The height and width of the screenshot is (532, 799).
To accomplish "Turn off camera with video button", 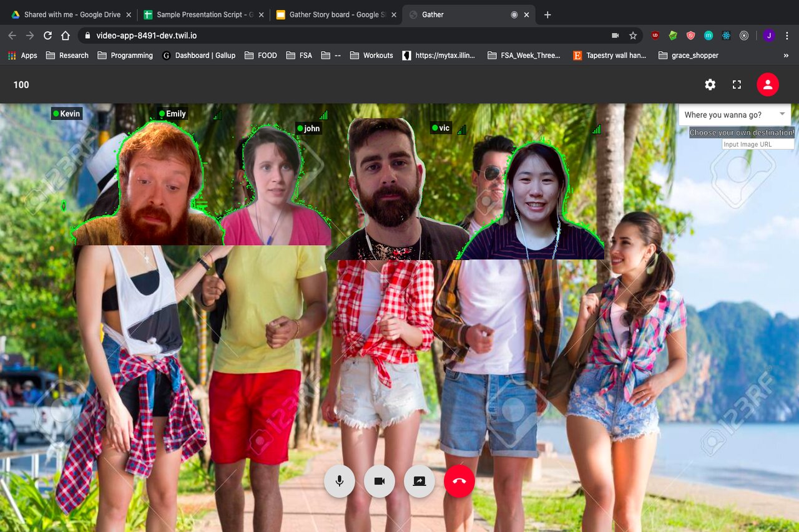I will pyautogui.click(x=380, y=481).
